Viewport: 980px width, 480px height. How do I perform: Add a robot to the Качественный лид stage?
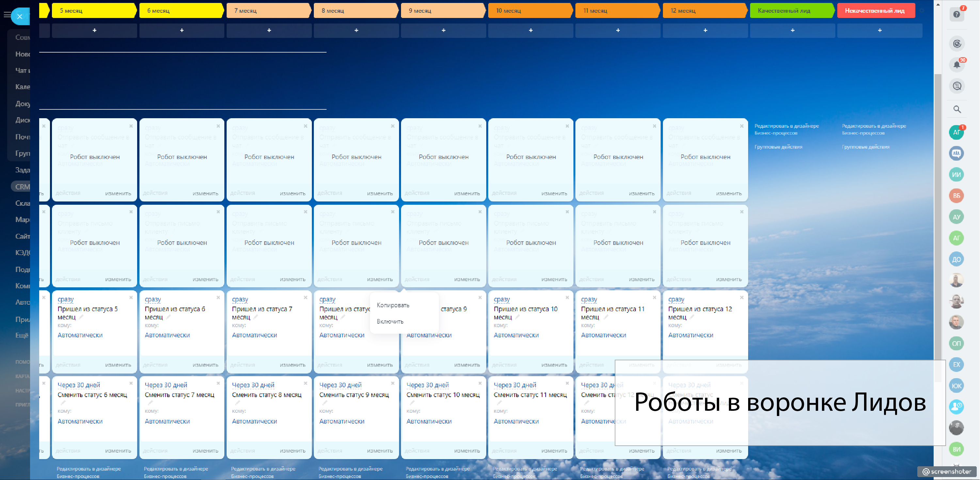[x=793, y=30]
